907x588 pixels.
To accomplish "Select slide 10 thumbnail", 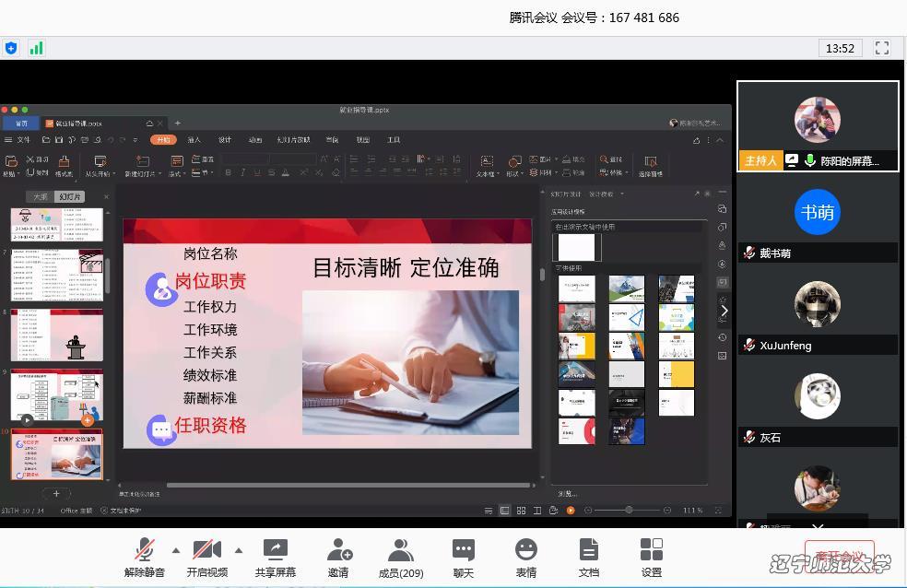I will (57, 453).
